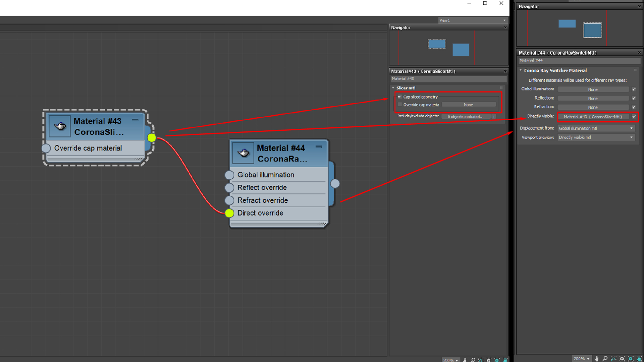Click Zoom Extents icon in left window toolbar
This screenshot has width=644, height=362.
(x=489, y=360)
